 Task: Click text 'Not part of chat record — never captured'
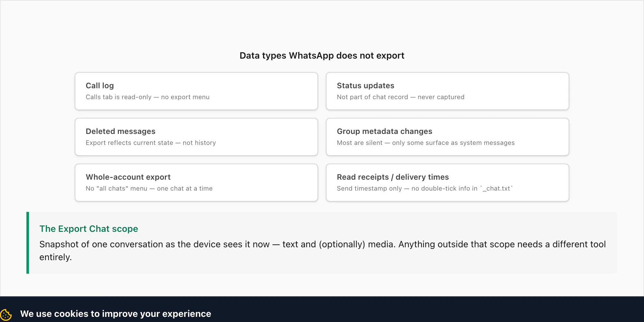click(401, 97)
